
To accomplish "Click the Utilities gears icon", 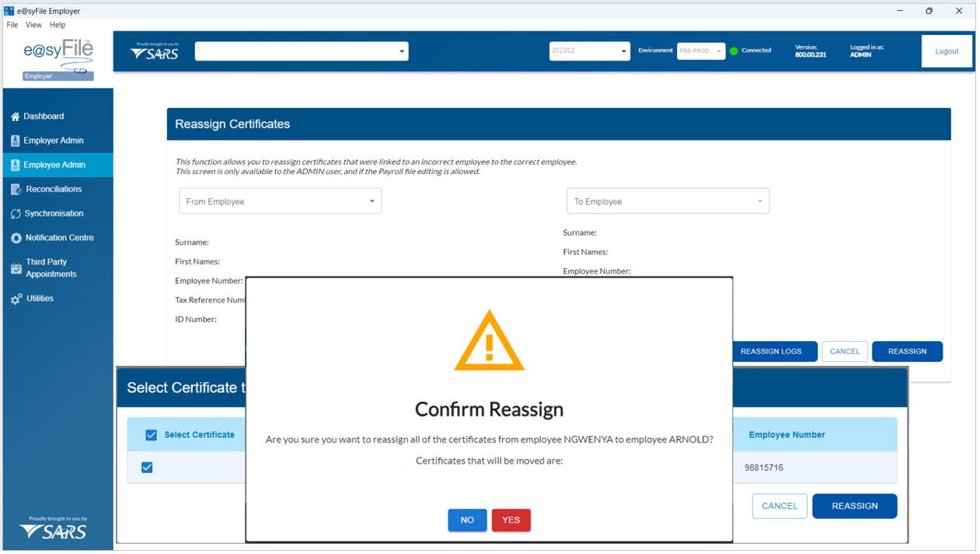I will (x=16, y=299).
